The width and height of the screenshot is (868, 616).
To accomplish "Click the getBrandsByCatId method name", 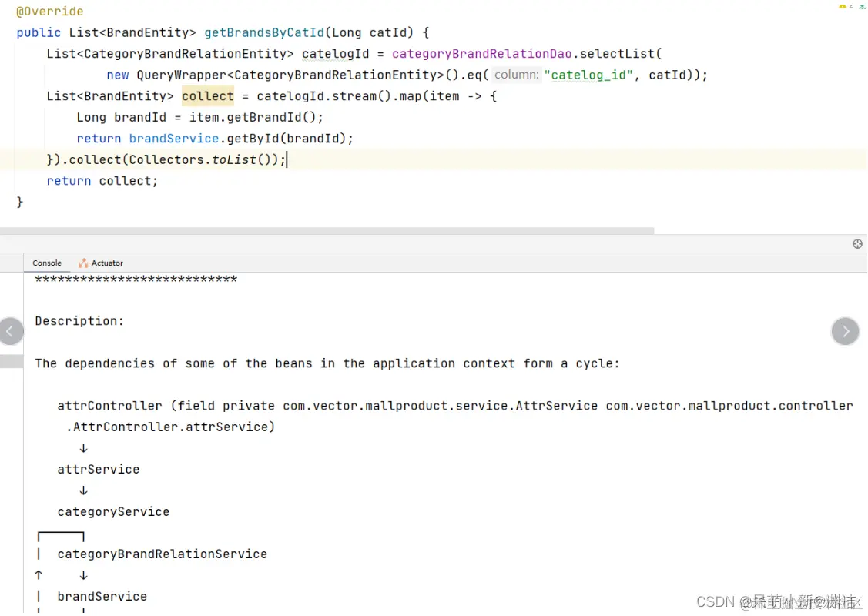I will tap(264, 32).
